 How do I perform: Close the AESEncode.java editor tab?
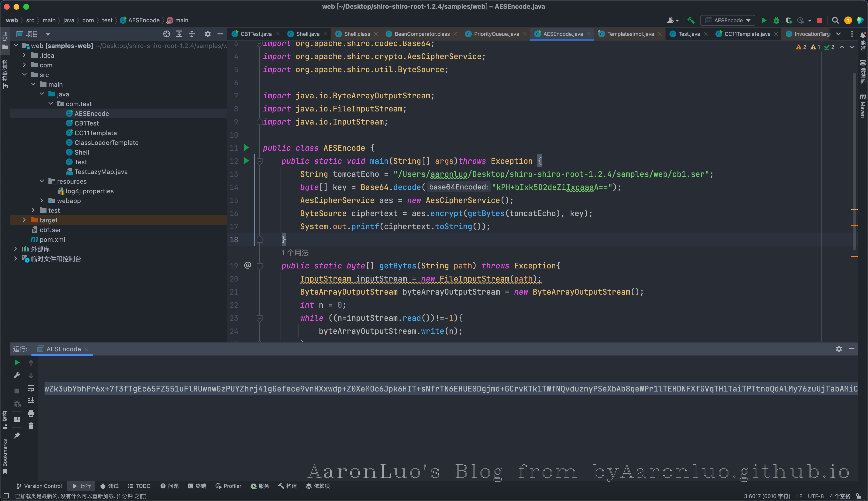[589, 34]
